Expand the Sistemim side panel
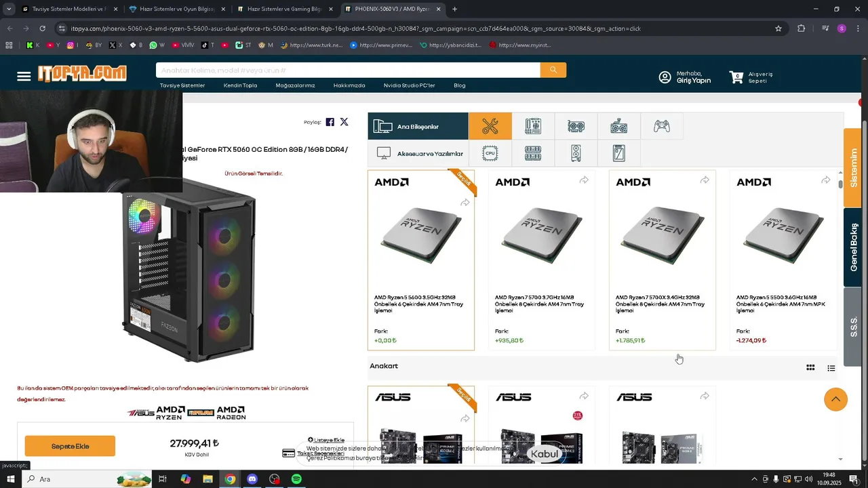Image resolution: width=868 pixels, height=488 pixels. coord(852,167)
